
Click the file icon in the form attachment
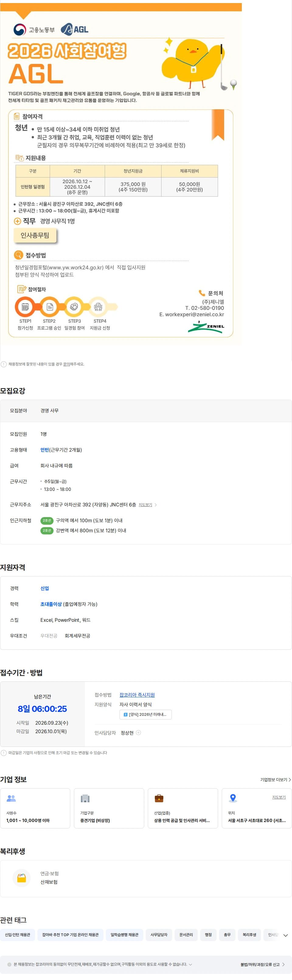tap(125, 715)
